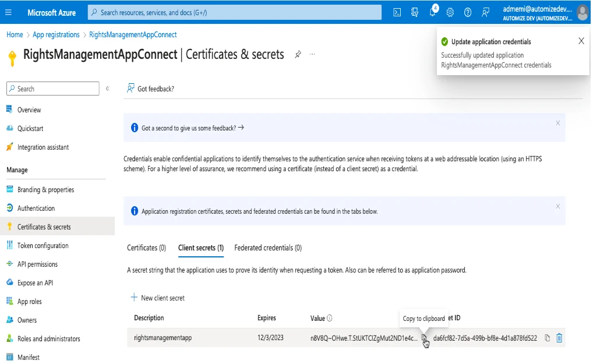Viewport: 593px width, 364px height.
Task: Click the help question mark icon
Action: coord(468,12)
